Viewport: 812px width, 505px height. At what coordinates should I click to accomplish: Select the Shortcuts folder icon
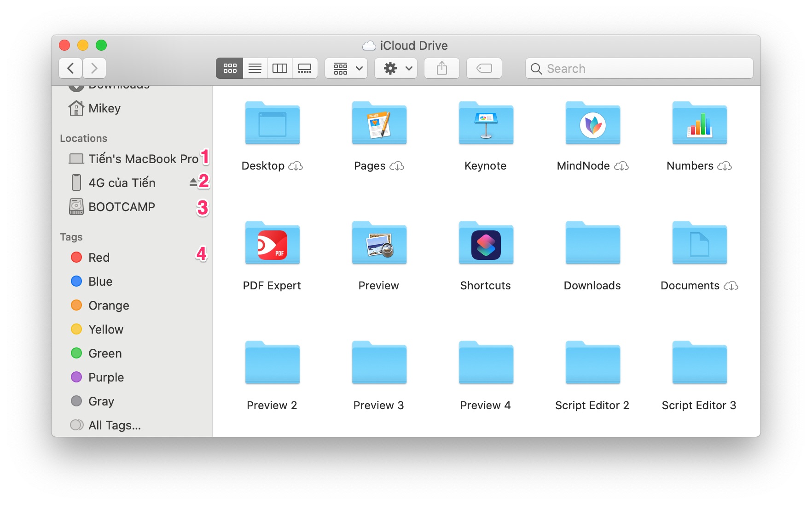click(486, 243)
